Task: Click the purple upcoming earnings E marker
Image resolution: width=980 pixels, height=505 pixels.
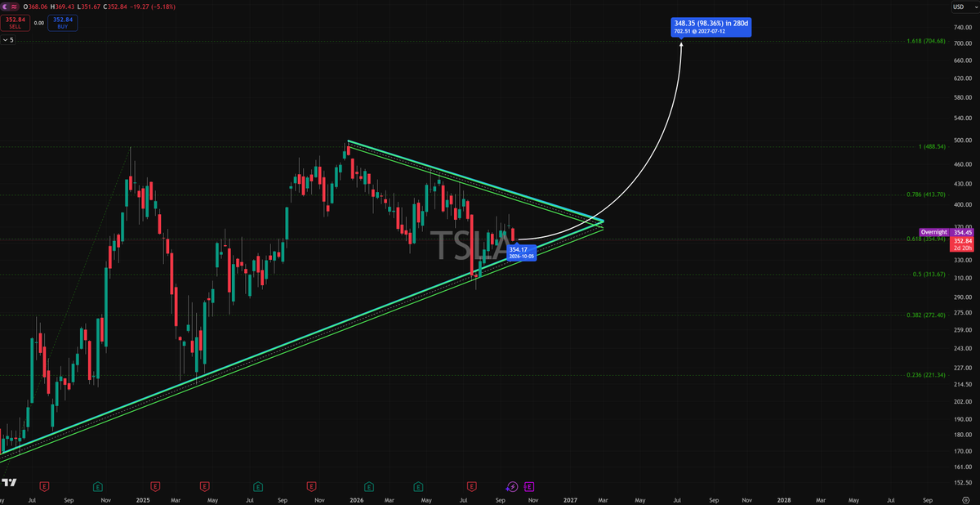Action: 529,485
